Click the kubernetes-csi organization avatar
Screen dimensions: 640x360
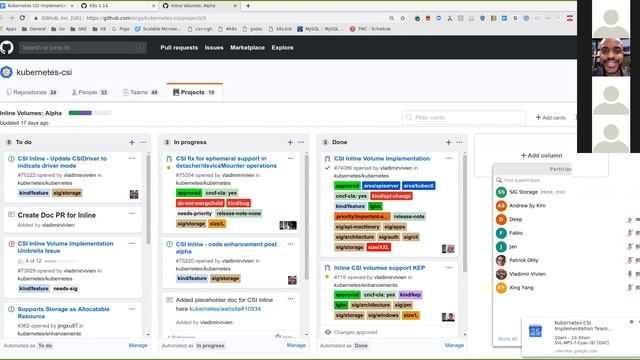tap(7, 72)
